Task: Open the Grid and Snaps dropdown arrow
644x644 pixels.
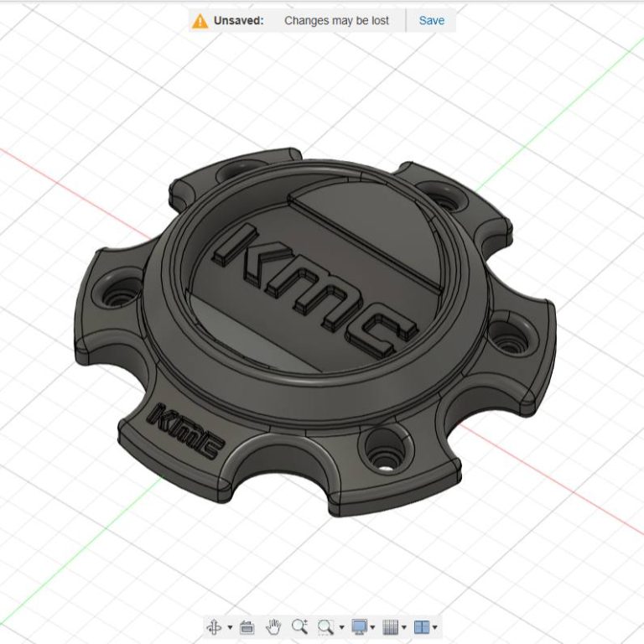Action: point(403,627)
